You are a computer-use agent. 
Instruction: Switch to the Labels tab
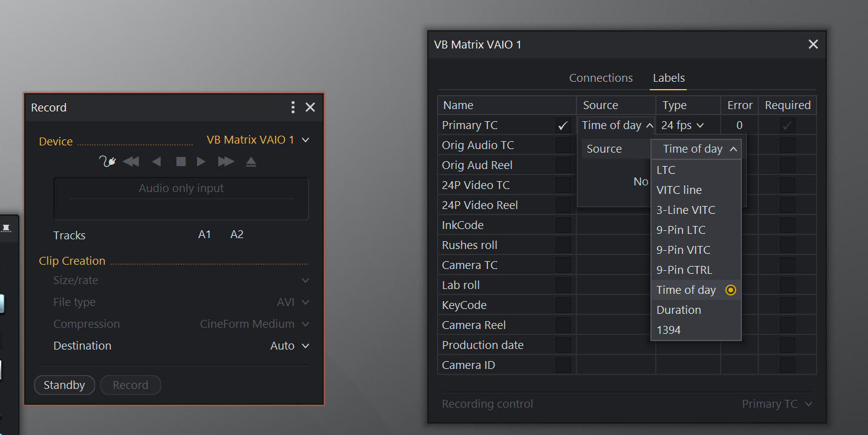(x=669, y=78)
